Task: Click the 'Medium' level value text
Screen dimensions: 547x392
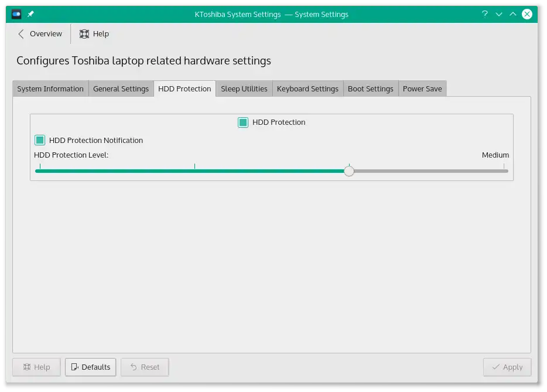Action: coord(495,155)
